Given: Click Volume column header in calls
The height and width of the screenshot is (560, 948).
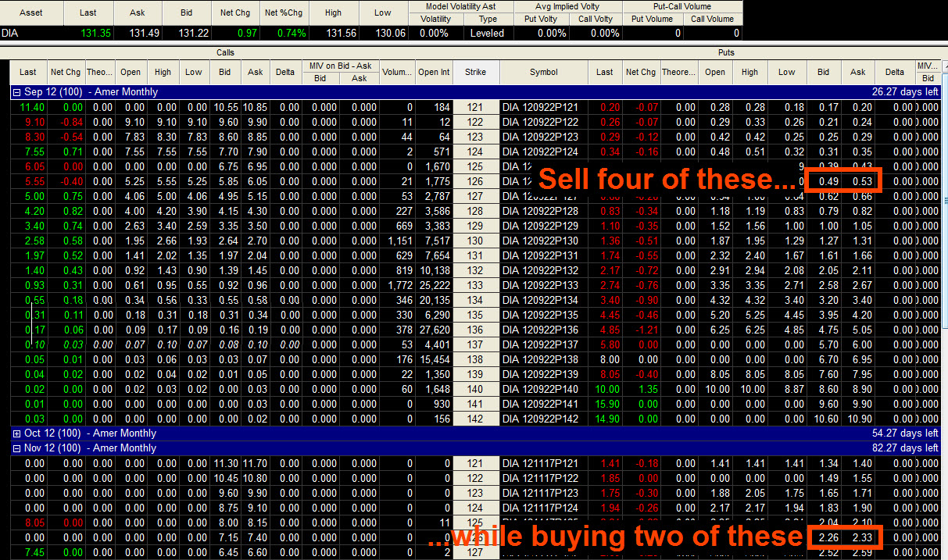Looking at the screenshot, I should coord(397,72).
